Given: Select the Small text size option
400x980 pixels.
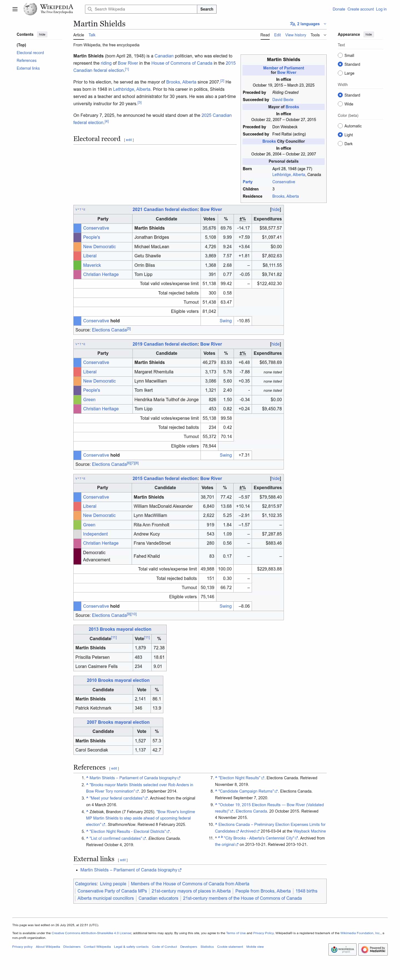Looking at the screenshot, I should [340, 56].
